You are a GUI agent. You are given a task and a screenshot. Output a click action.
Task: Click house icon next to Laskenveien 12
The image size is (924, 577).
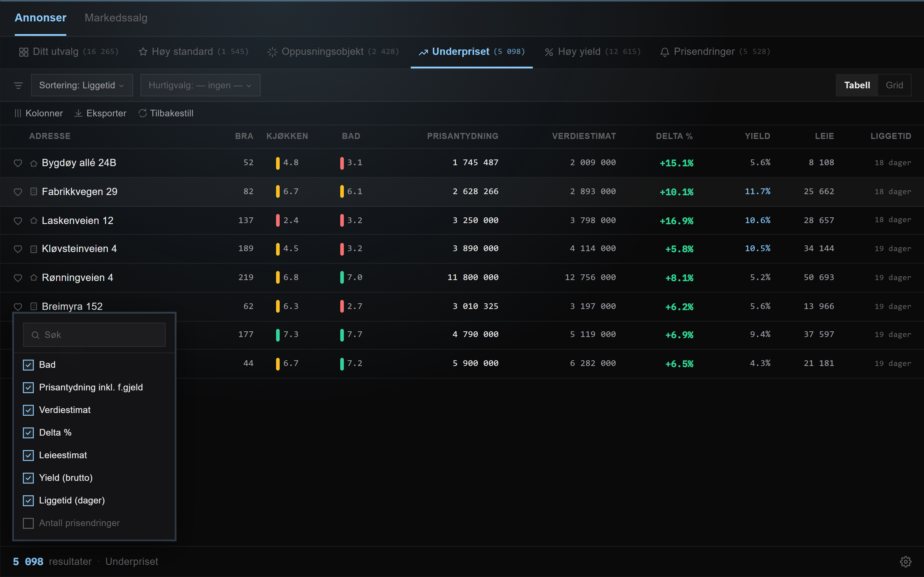click(x=33, y=221)
